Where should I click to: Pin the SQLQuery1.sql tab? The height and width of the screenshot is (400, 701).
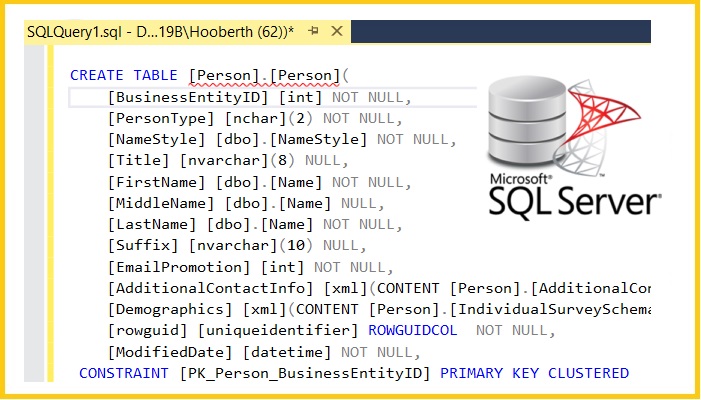(x=314, y=32)
